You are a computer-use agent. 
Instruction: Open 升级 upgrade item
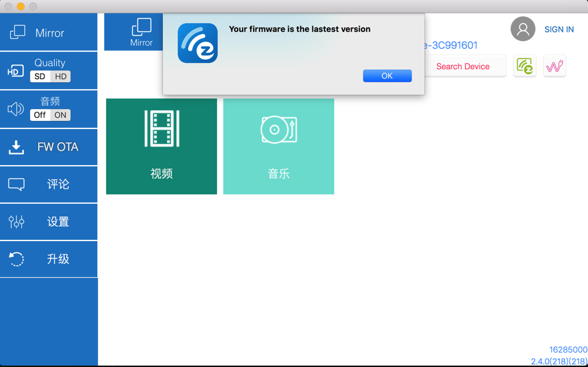[49, 259]
